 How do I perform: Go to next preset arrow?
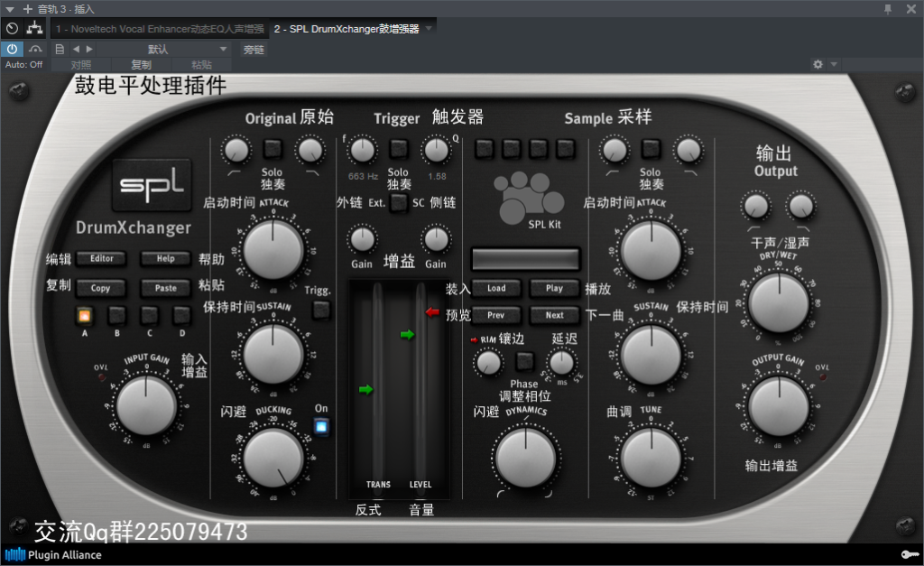(89, 49)
